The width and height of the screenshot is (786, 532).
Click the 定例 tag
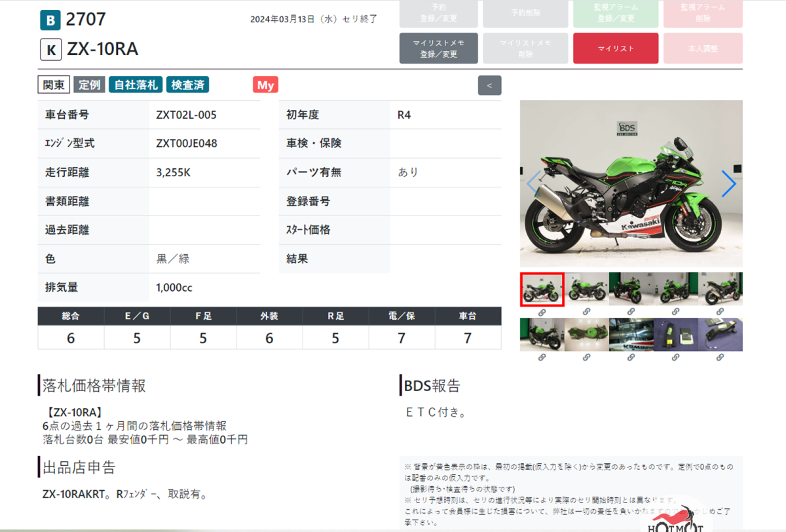coord(90,85)
